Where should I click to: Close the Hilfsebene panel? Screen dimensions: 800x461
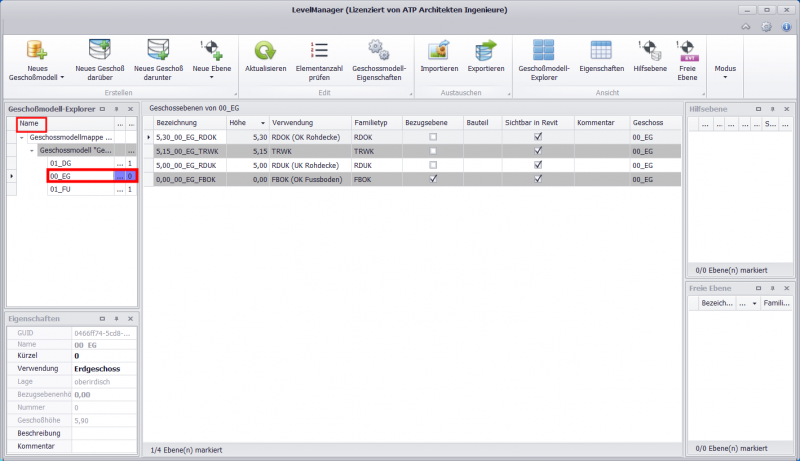[x=786, y=109]
